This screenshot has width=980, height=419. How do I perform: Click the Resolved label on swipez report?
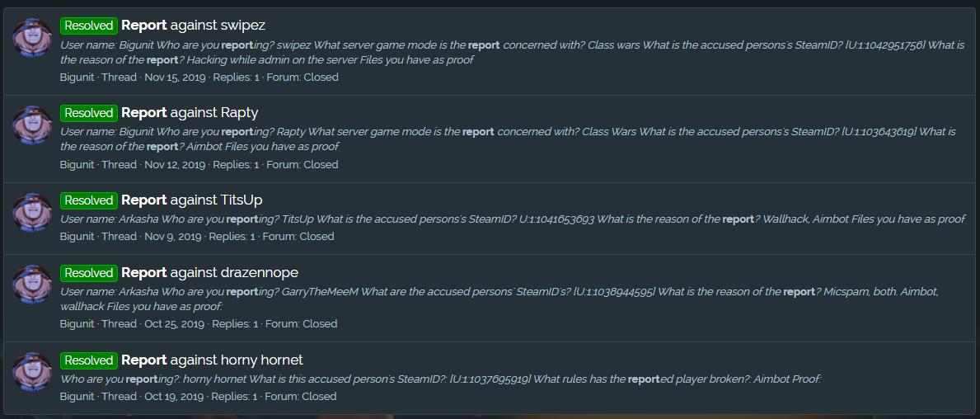89,26
